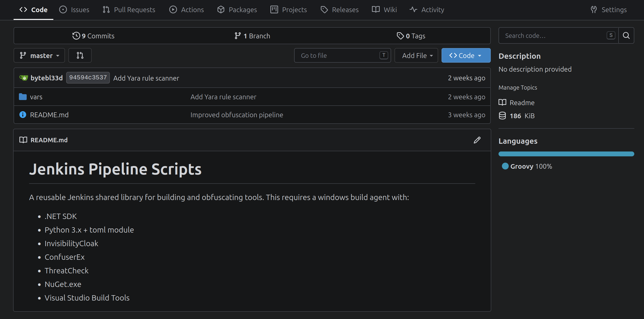The width and height of the screenshot is (644, 319).
Task: Click the Jenkins Pipeline Scripts heading
Action: coord(115,169)
